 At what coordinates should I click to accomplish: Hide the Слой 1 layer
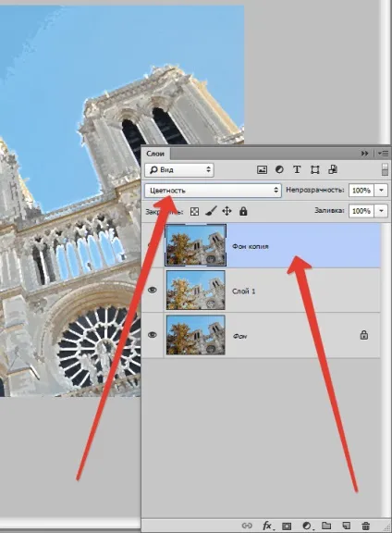[x=153, y=290]
